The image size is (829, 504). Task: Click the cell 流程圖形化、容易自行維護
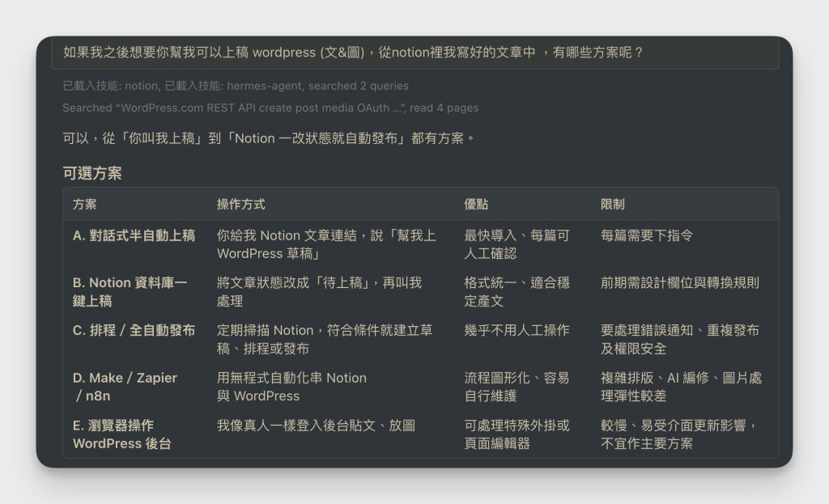517,387
